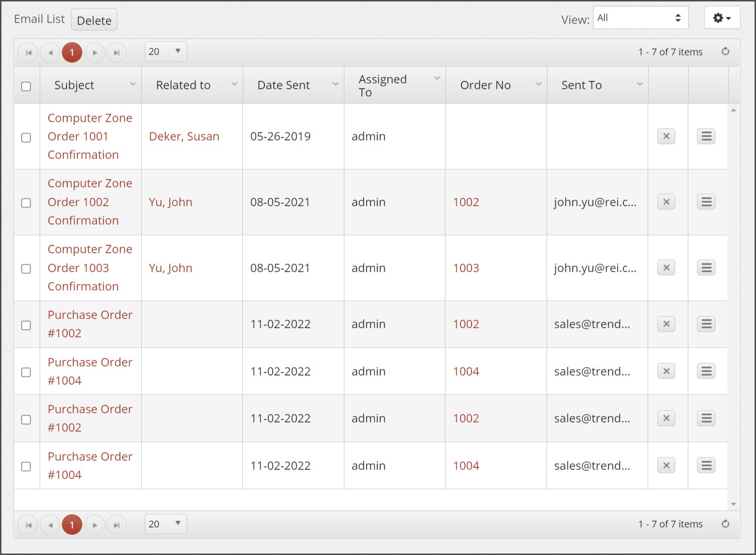The height and width of the screenshot is (555, 756).
Task: Open Yu, John link in Order 1002 row
Action: click(x=170, y=202)
